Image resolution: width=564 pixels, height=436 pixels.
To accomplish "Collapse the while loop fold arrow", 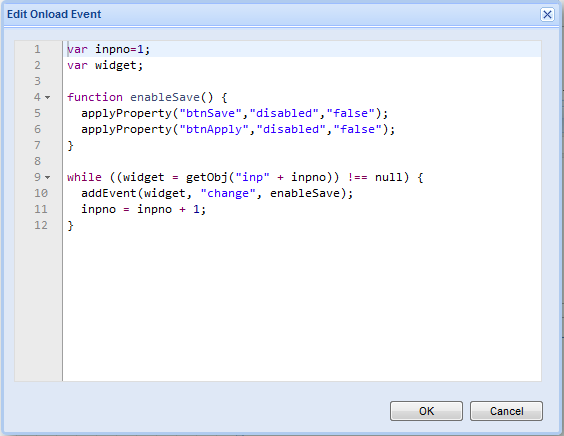I will pyautogui.click(x=47, y=177).
